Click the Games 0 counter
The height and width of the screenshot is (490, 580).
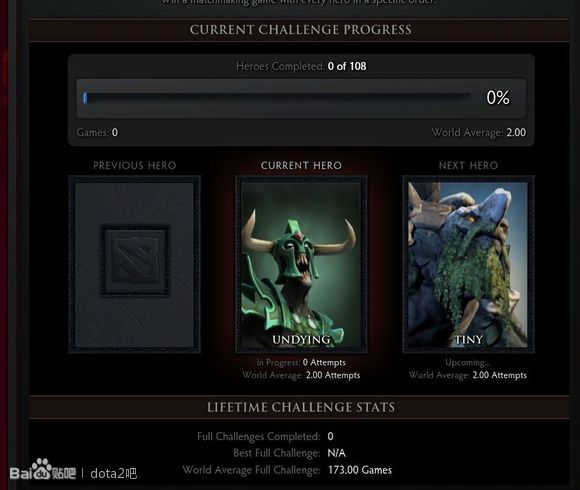[x=97, y=132]
